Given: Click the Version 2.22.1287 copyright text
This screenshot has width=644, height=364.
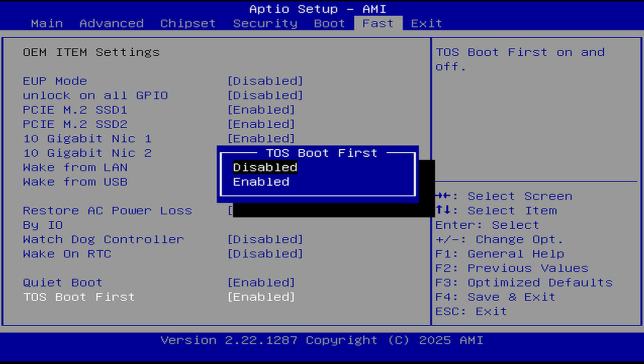Looking at the screenshot, I should (322, 340).
